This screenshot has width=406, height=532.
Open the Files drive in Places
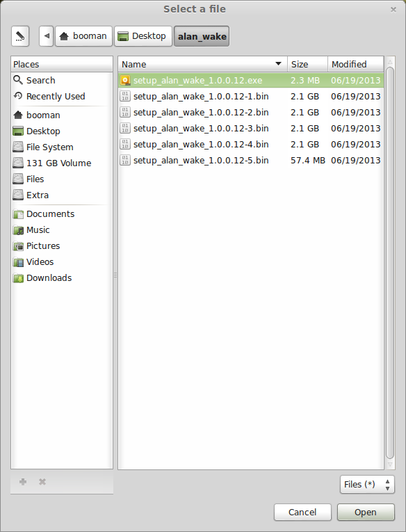62,179
